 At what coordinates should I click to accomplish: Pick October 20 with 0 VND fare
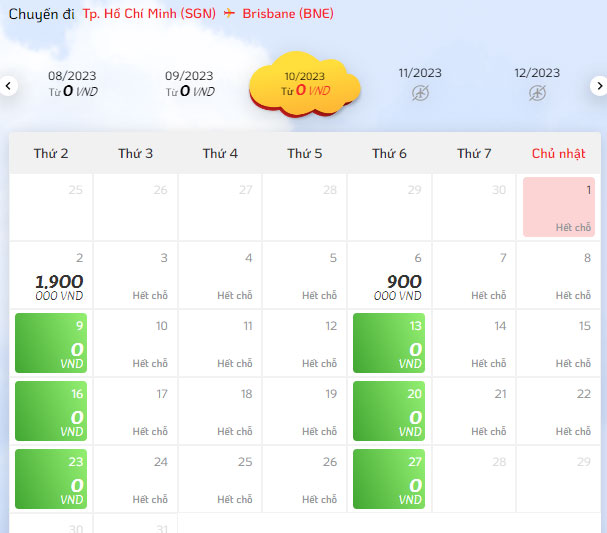point(389,411)
